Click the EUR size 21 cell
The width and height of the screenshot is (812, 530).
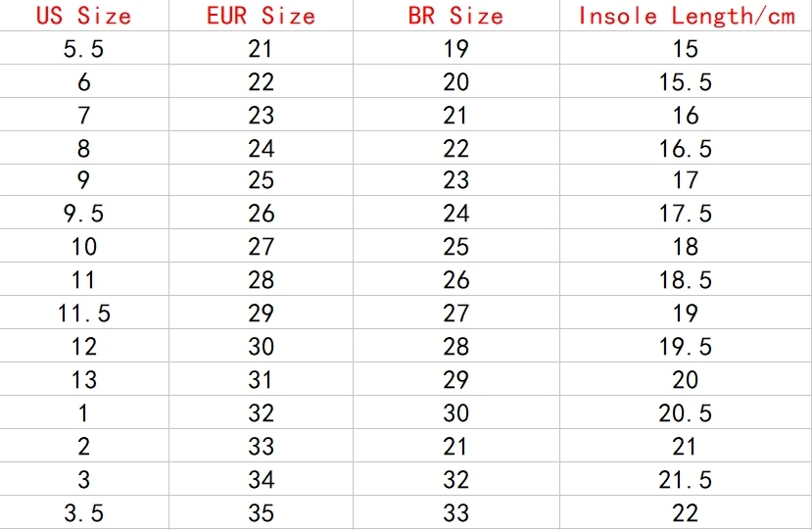261,48
